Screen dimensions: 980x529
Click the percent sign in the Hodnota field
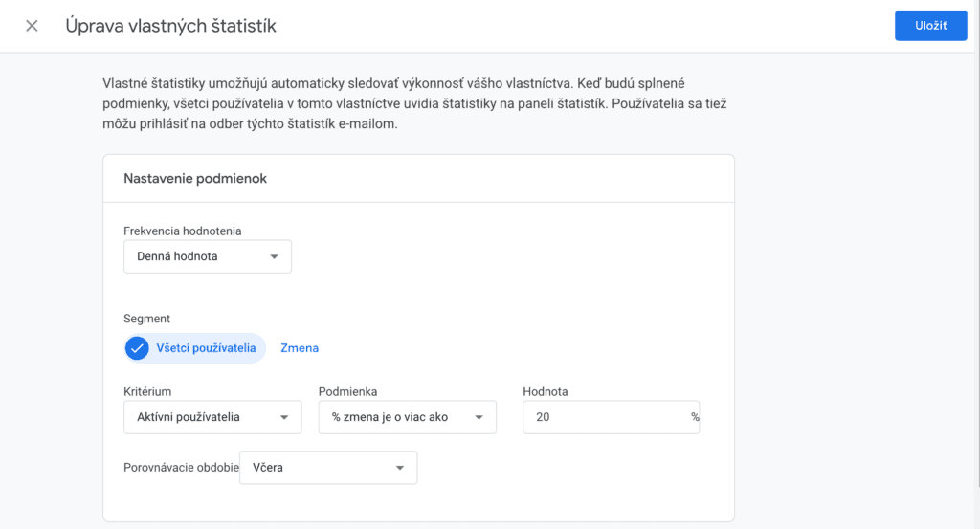point(695,417)
